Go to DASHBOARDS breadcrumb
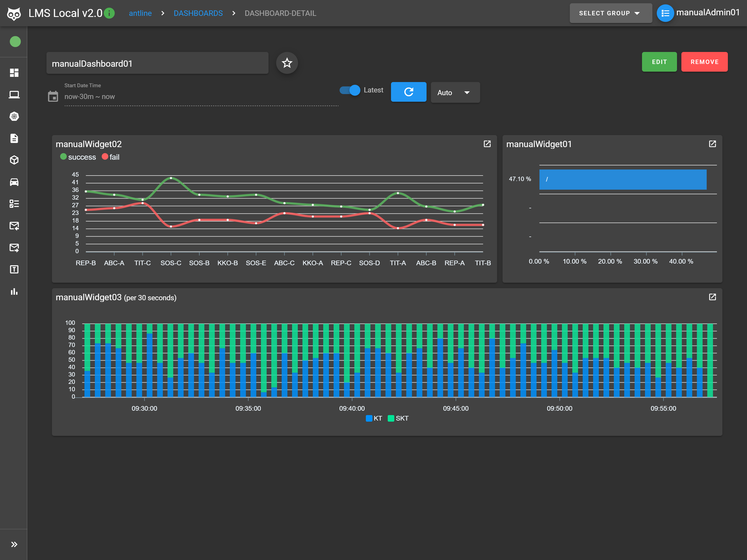The image size is (747, 560). point(198,13)
